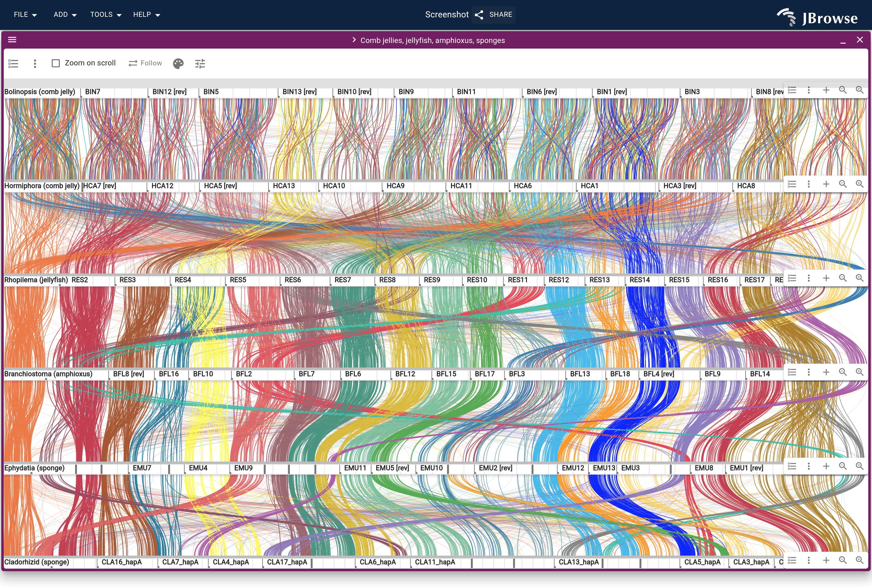872x588 pixels.
Task: Click the share icon
Action: click(479, 15)
